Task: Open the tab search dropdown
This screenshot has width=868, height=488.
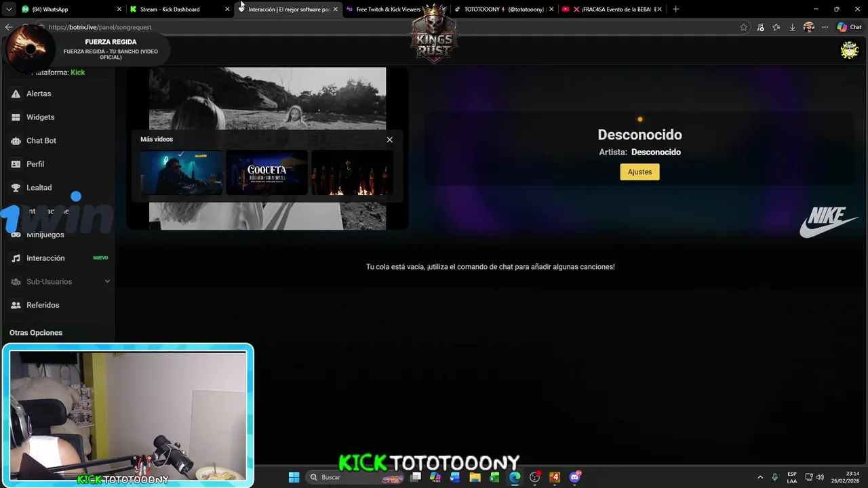Action: tap(9, 9)
